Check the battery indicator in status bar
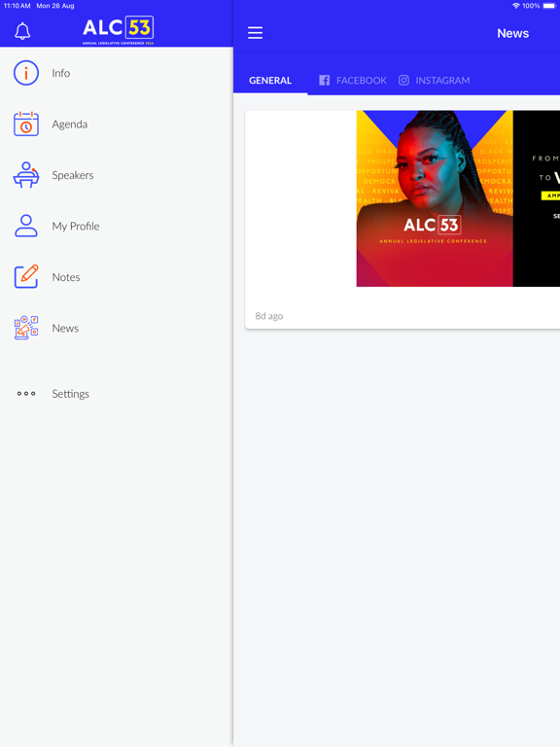Viewport: 560px width, 747px height. (549, 6)
